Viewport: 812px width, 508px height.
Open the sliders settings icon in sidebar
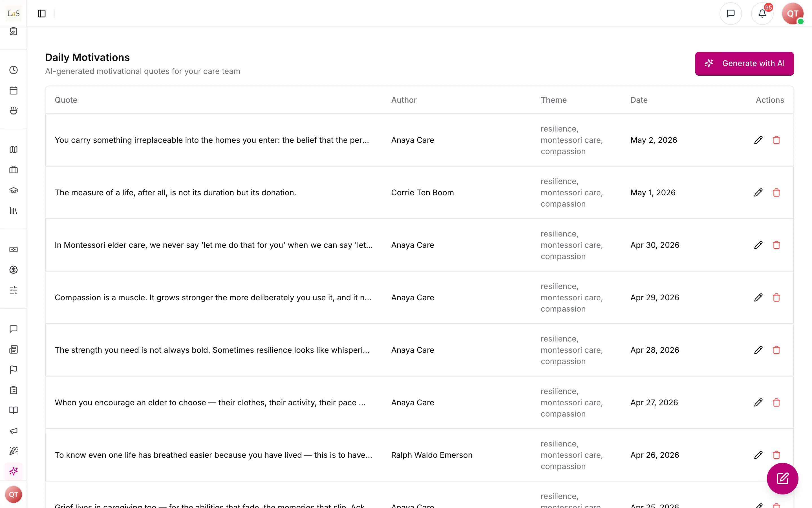click(x=14, y=290)
